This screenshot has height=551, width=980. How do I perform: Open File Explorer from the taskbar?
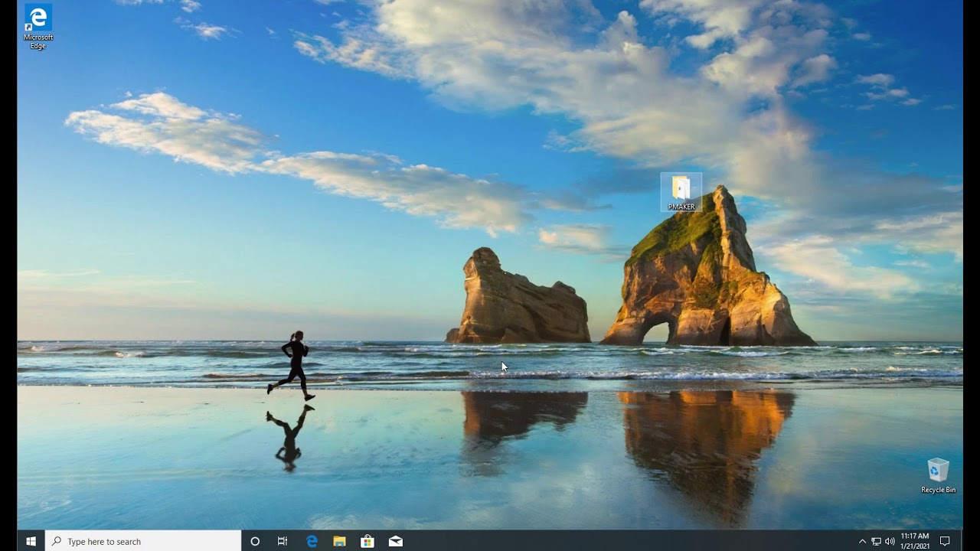tap(339, 541)
